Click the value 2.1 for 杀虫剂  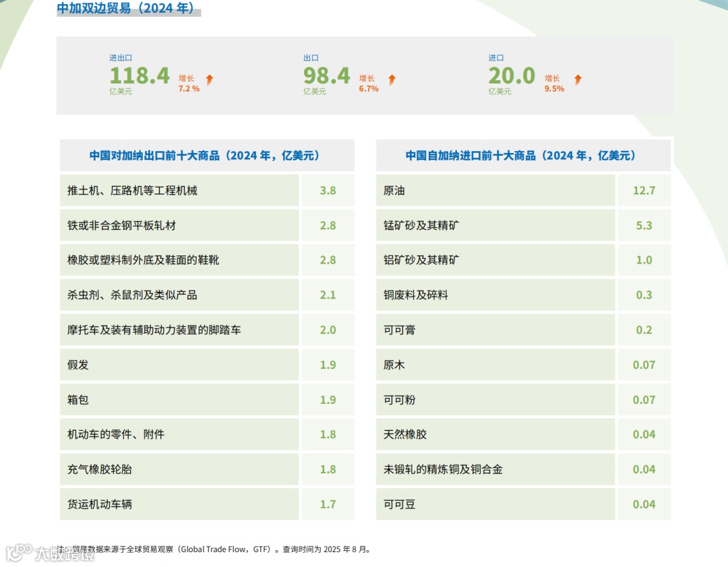pyautogui.click(x=328, y=295)
